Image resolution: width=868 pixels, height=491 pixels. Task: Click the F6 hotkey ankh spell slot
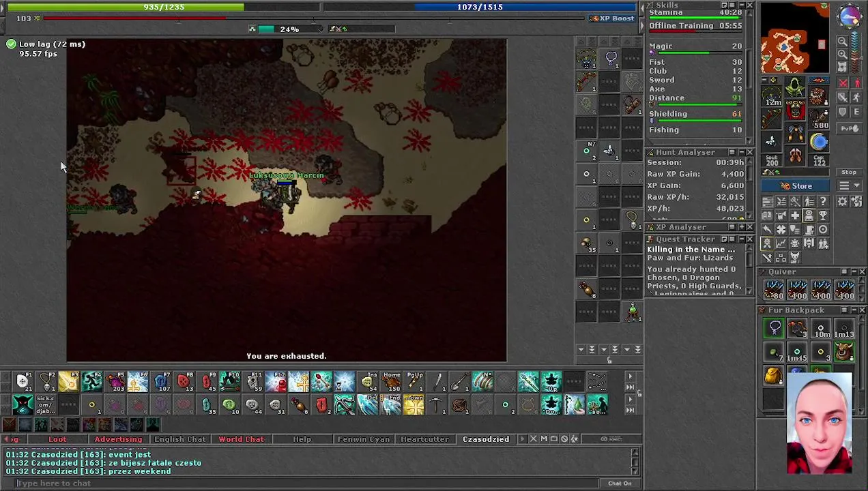click(138, 382)
